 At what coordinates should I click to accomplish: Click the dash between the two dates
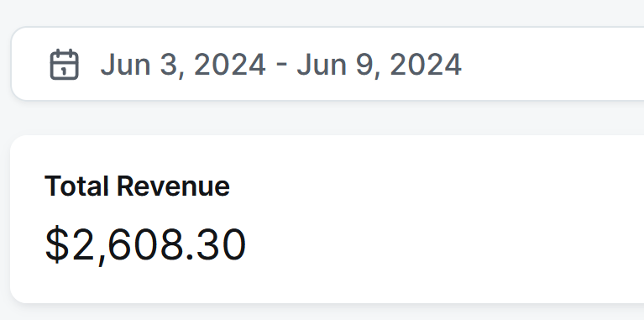point(281,66)
